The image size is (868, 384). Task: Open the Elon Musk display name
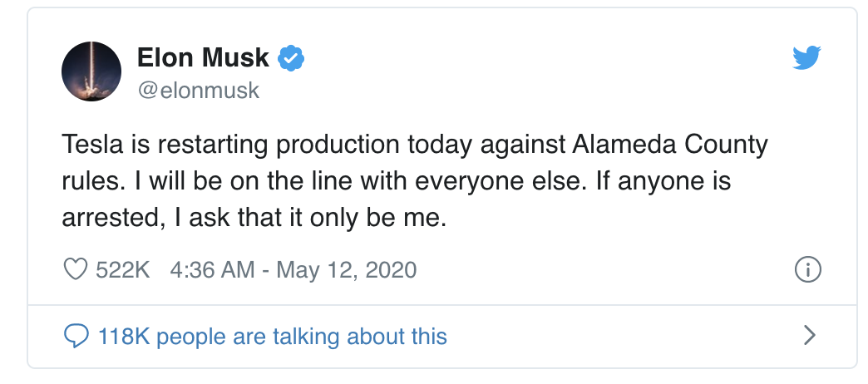coord(203,57)
